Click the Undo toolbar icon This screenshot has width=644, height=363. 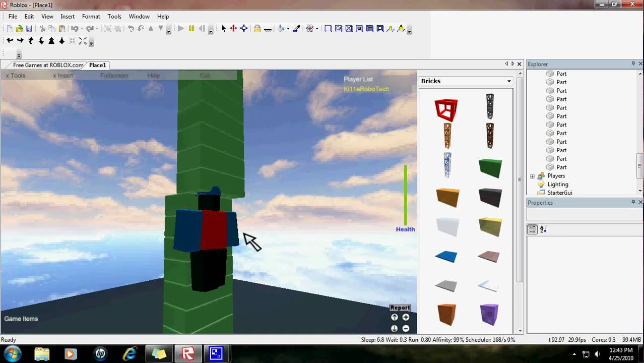click(x=75, y=29)
